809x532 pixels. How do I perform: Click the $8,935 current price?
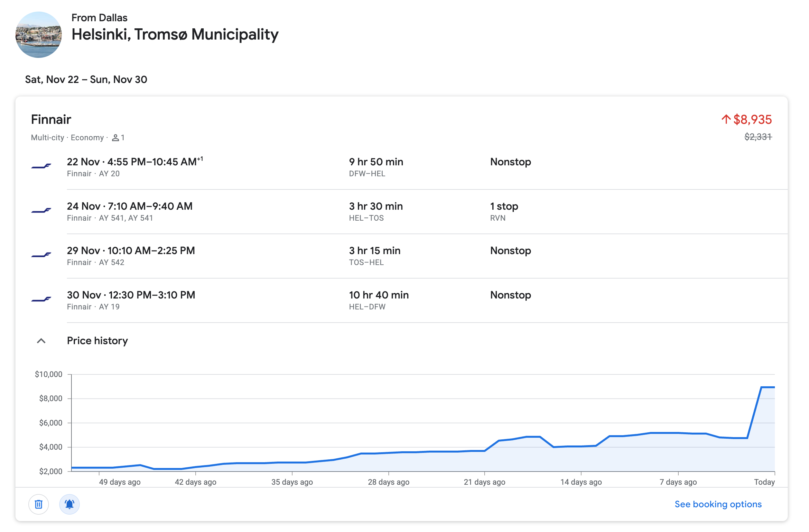click(752, 120)
